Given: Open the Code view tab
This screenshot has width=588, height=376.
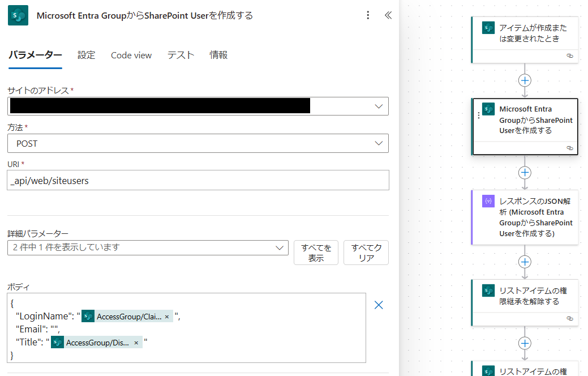Looking at the screenshot, I should pyautogui.click(x=131, y=55).
